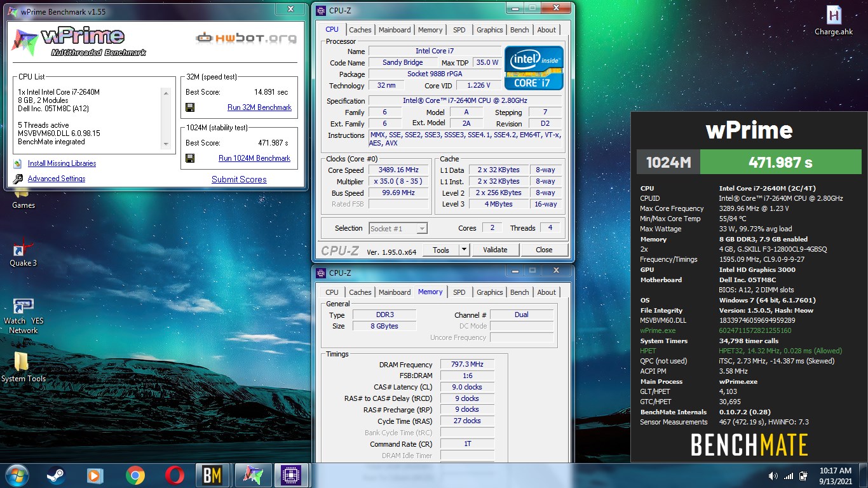Click the Run 1024M Benchmark link
The width and height of the screenshot is (868, 488).
tap(254, 158)
